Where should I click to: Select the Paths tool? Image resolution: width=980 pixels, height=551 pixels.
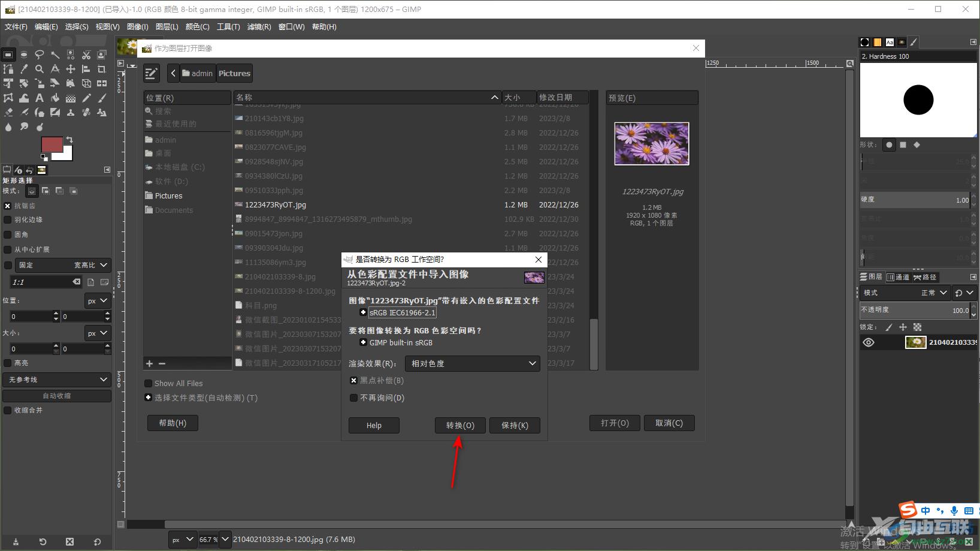click(8, 69)
